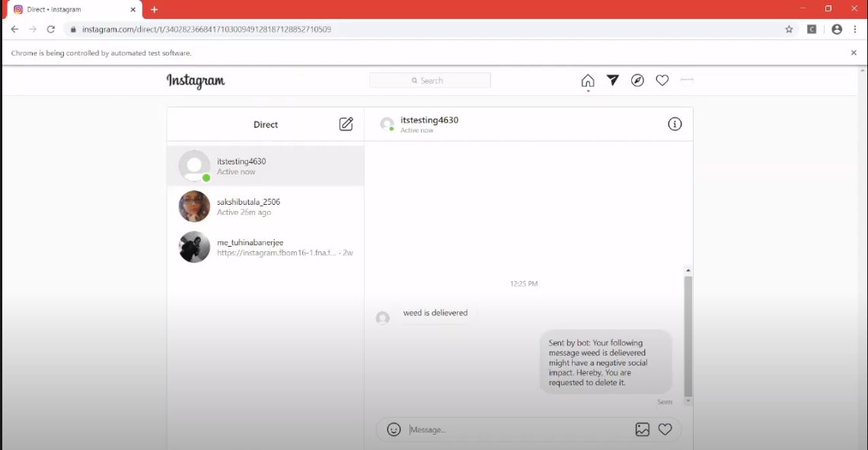Screen dimensions: 868x450
Task: Open Explore compass icon
Action: click(x=637, y=80)
